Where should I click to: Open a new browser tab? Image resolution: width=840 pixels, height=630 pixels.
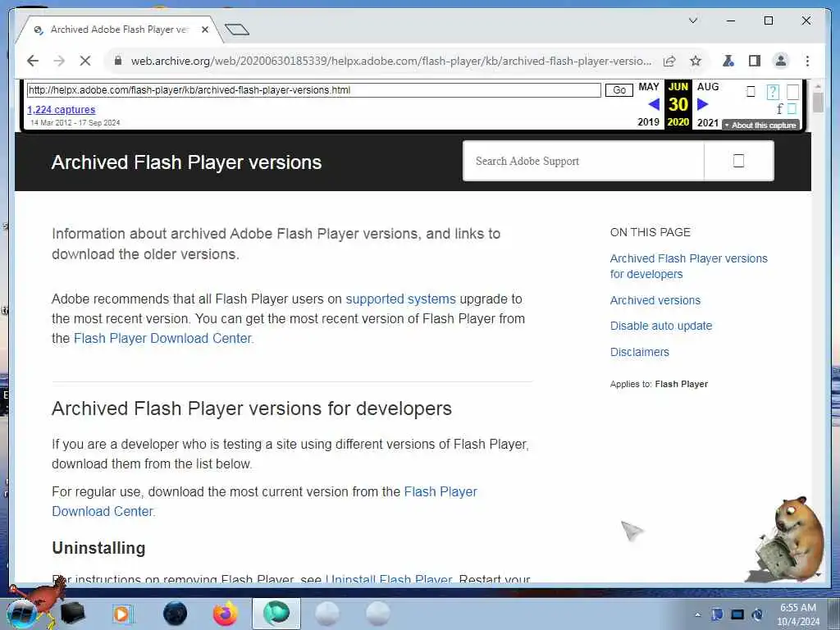point(237,30)
